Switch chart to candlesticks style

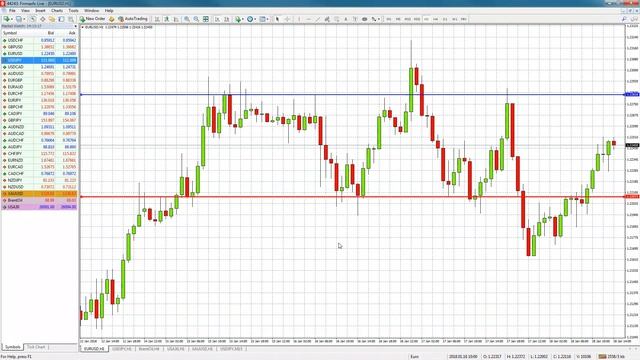167,19
